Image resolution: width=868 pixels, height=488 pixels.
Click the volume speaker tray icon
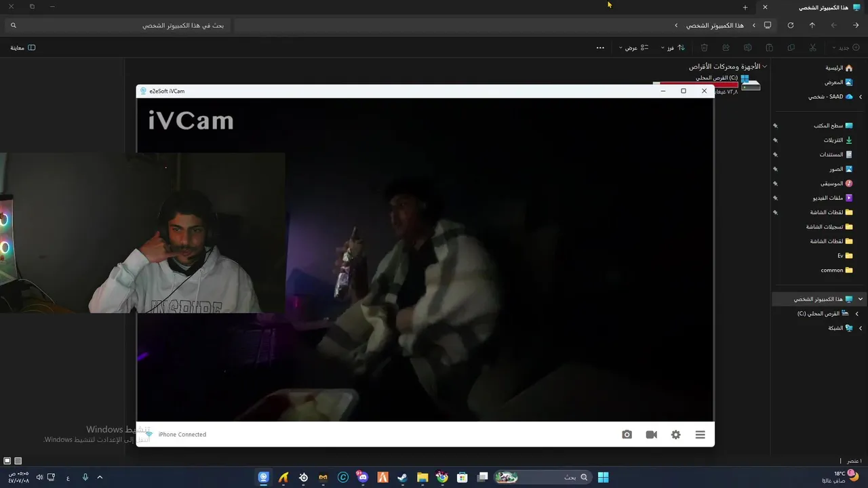(x=39, y=477)
